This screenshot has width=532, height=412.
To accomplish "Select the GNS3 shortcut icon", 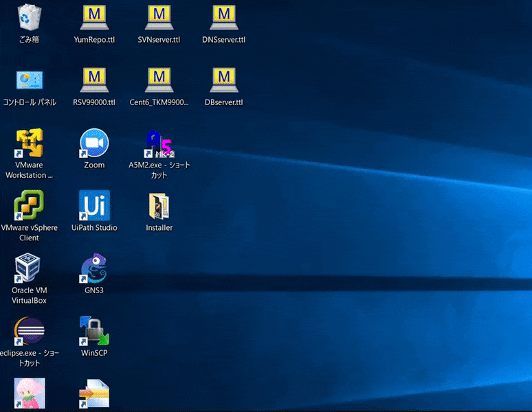I will click(x=94, y=268).
